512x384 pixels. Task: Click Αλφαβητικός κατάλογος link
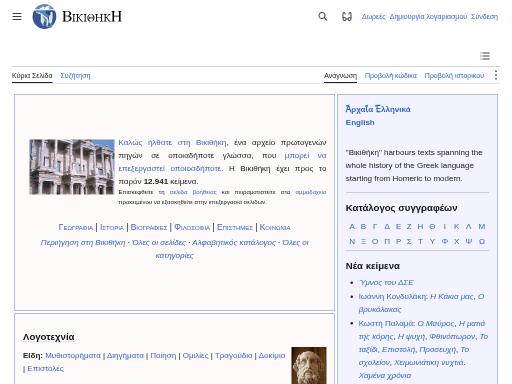tap(234, 242)
